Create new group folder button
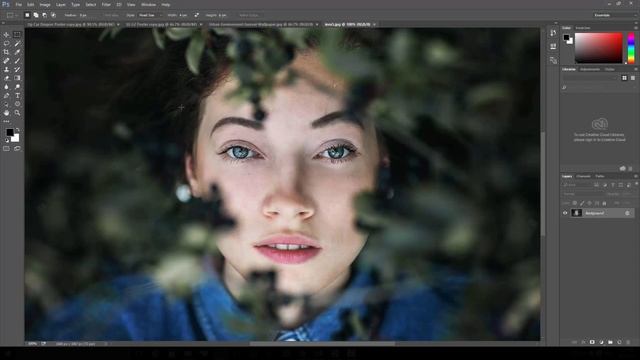This screenshot has width=640, height=360. point(610,342)
